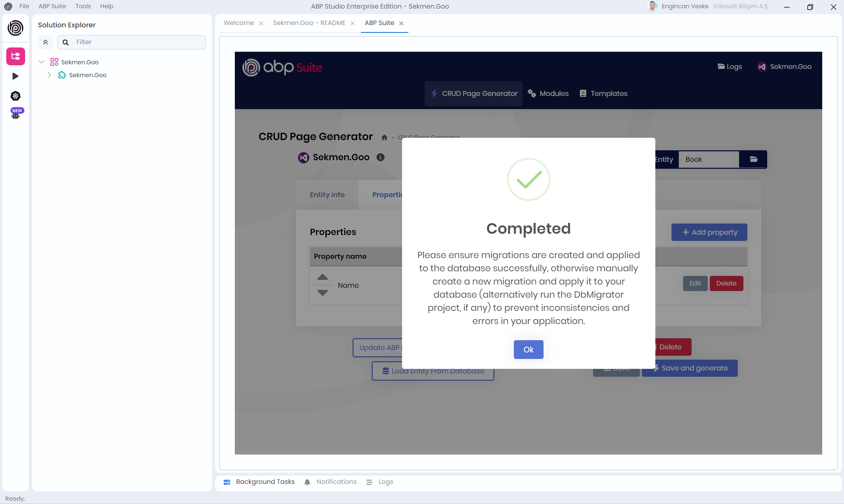Screen dimensions: 844x504
Task: Open the Kubernetes sidebar icon
Action: pyautogui.click(x=16, y=96)
